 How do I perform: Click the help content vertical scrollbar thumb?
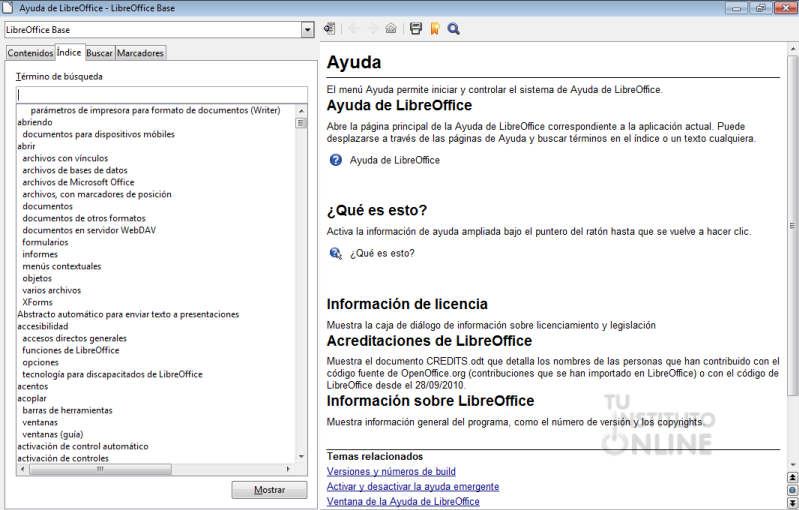792,225
